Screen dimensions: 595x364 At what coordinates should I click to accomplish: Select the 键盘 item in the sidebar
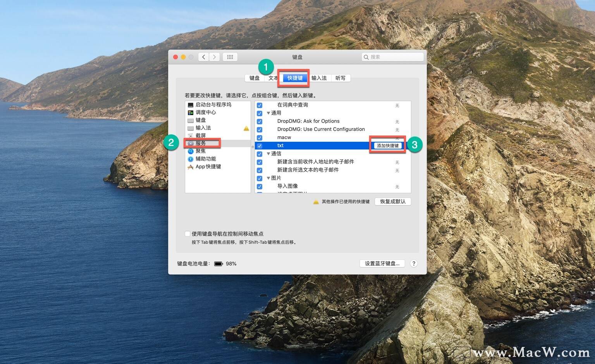pos(200,120)
